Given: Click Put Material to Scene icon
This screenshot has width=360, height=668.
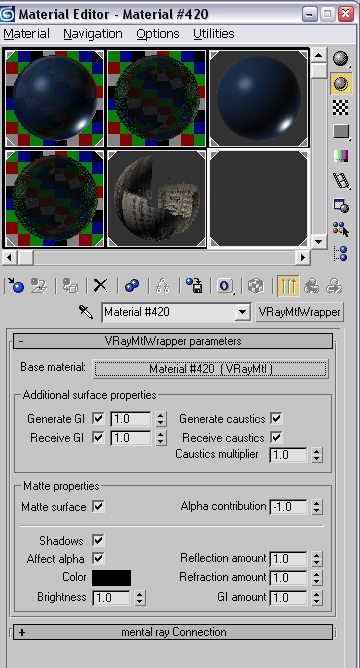Looking at the screenshot, I should (x=39, y=285).
